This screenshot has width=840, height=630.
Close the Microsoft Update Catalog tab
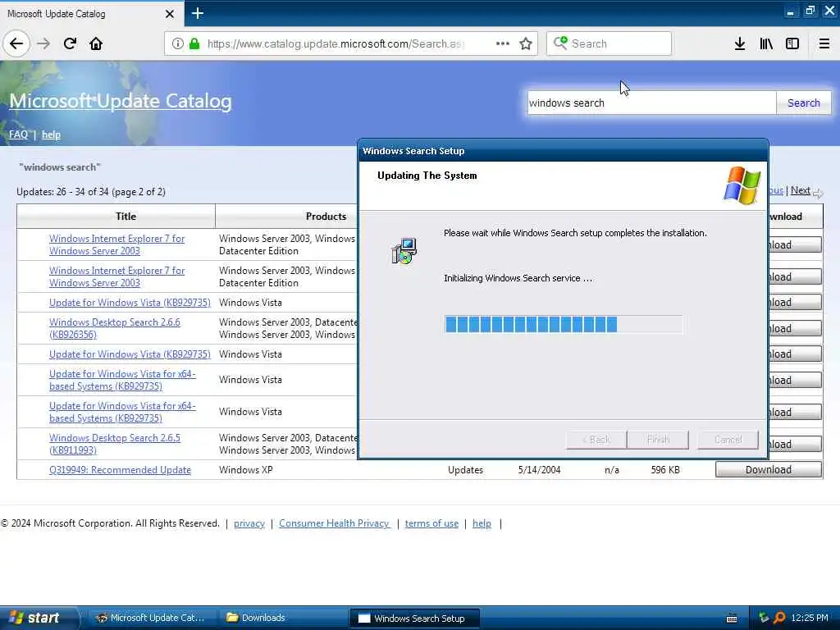point(170,14)
